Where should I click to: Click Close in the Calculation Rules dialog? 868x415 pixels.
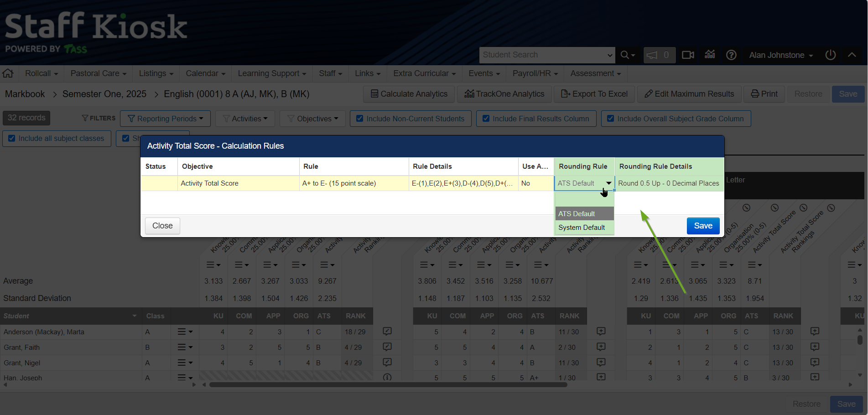pos(162,226)
